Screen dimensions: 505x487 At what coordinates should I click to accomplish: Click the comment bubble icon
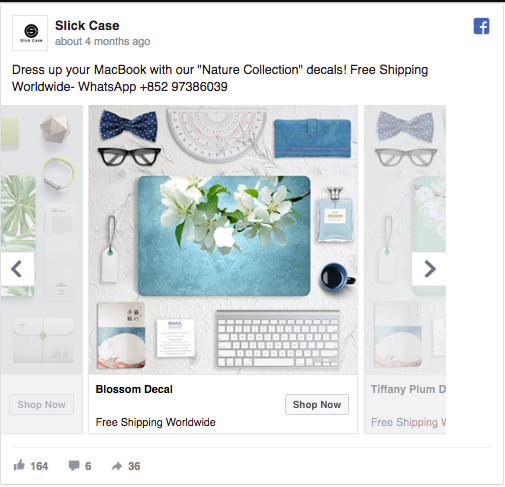pos(74,466)
